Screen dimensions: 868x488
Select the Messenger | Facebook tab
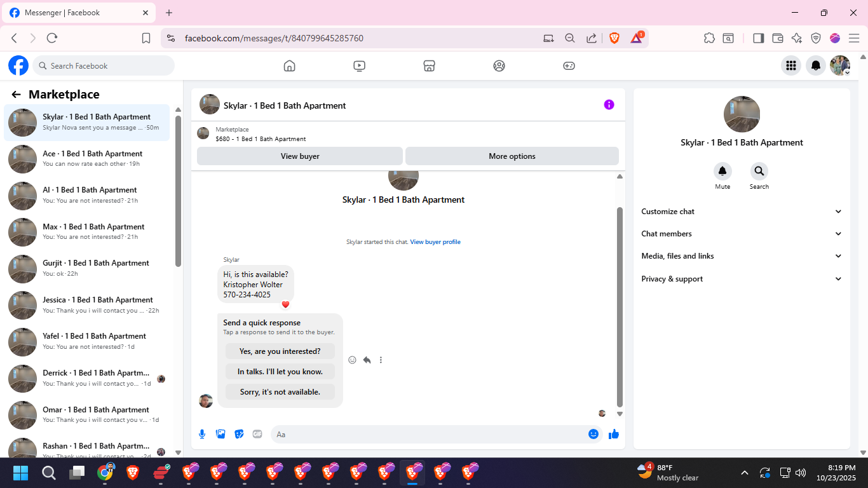click(79, 13)
